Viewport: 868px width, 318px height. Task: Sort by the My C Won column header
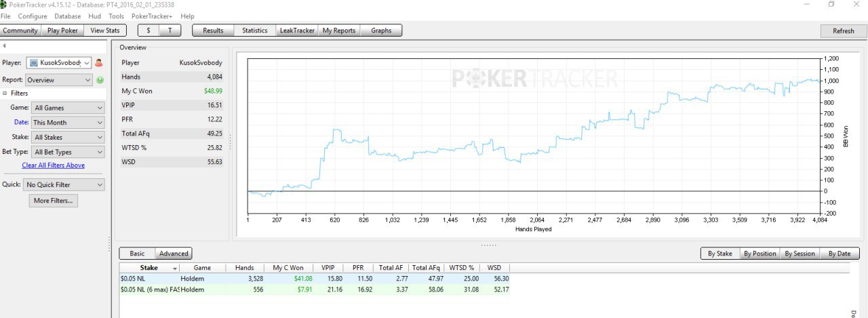(288, 269)
